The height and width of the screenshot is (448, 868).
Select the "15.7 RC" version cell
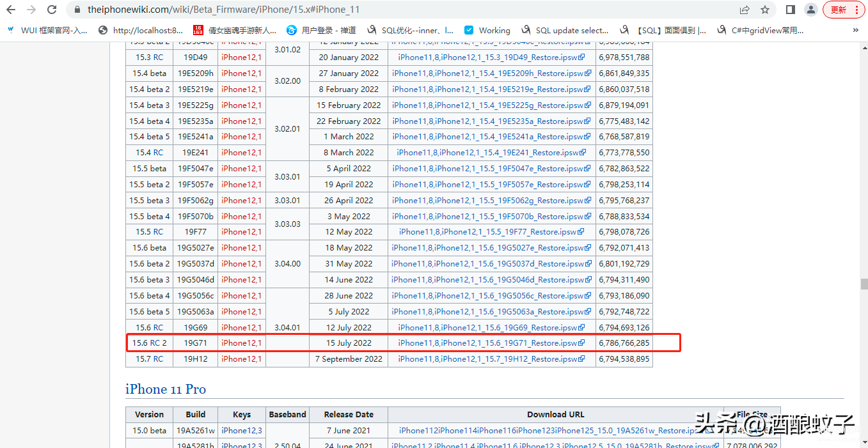(149, 359)
